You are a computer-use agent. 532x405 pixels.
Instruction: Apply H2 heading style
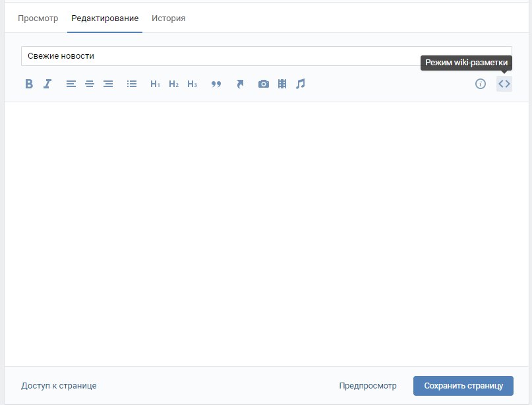tap(173, 84)
